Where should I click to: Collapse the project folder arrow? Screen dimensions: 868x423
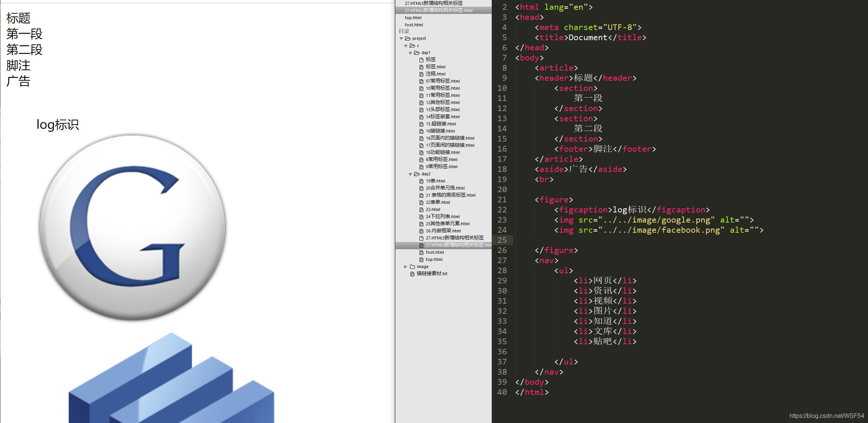click(401, 38)
